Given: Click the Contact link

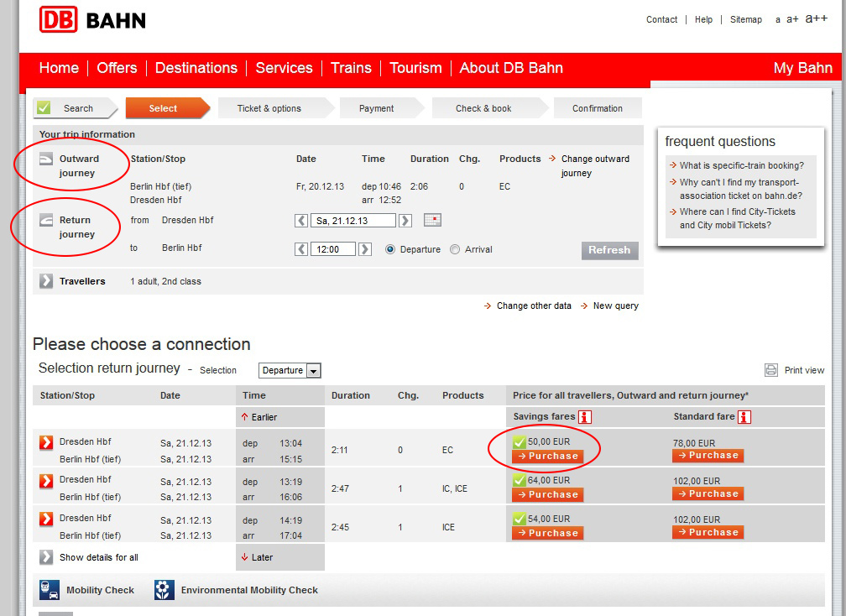Looking at the screenshot, I should [661, 19].
